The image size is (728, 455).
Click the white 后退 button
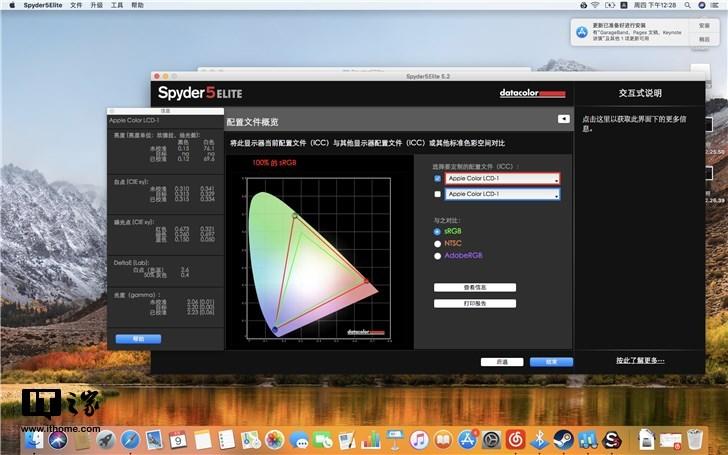tap(502, 362)
